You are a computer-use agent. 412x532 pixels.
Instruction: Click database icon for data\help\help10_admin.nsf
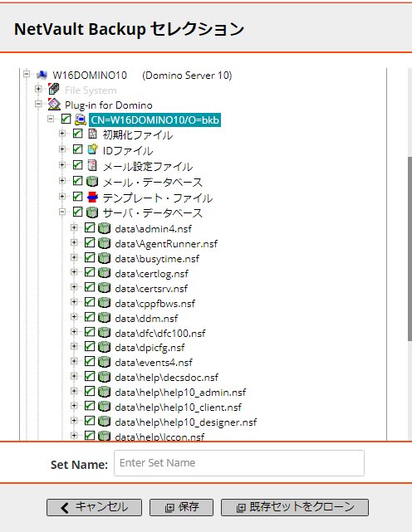point(105,392)
